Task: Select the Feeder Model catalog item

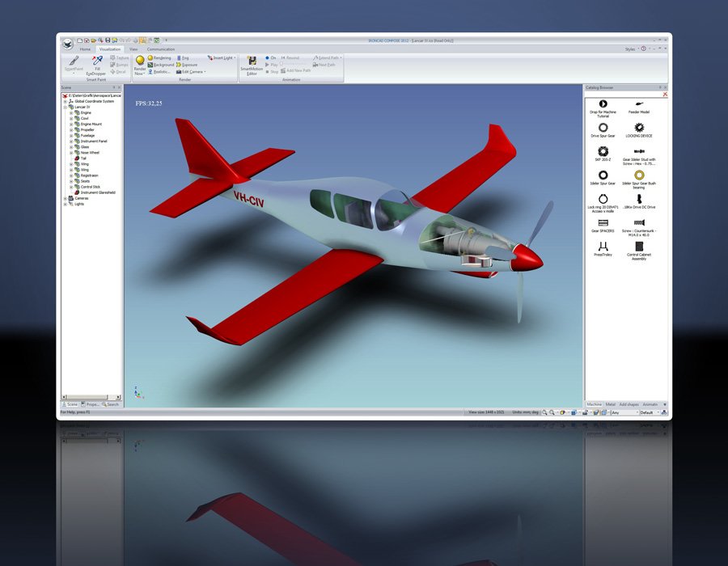Action: (639, 107)
